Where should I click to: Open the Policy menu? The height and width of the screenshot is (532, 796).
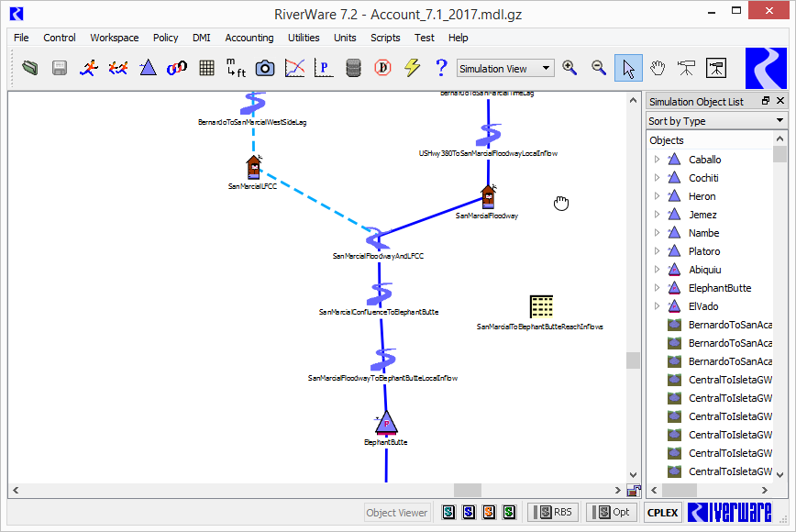click(x=165, y=38)
